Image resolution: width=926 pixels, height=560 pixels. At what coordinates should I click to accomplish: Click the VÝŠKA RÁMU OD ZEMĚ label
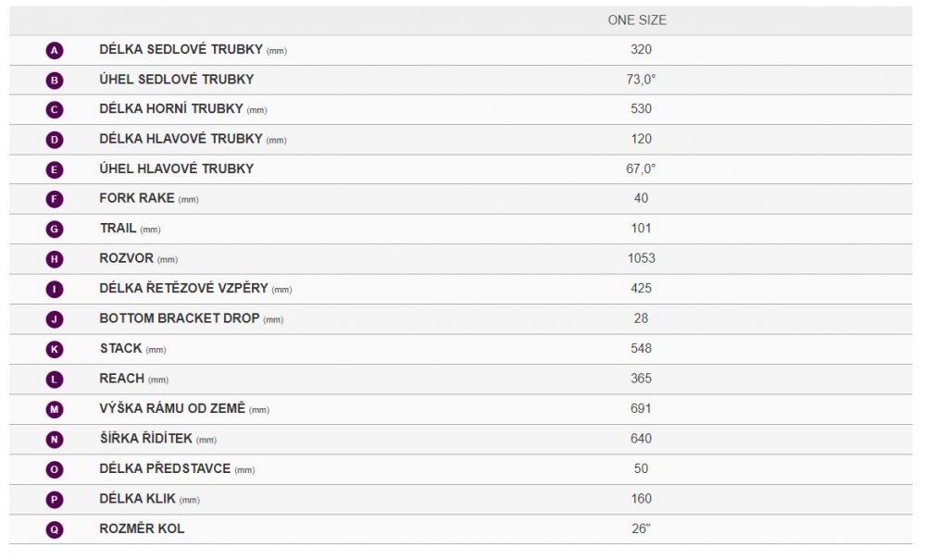click(172, 408)
